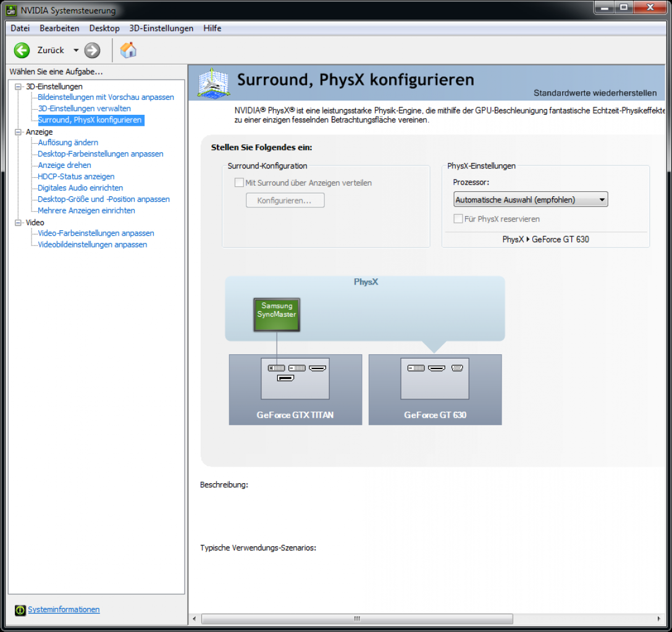672x632 pixels.
Task: Click the Konfigurieren... button
Action: coord(285,201)
